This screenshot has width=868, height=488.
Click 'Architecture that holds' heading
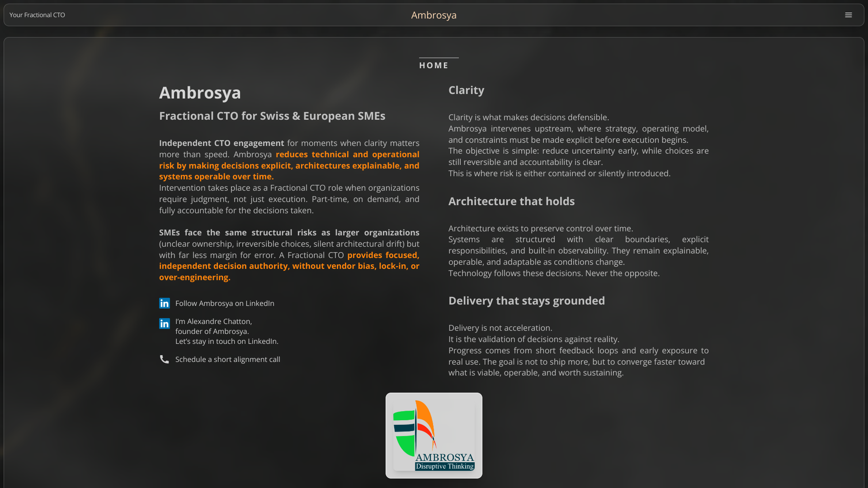511,201
